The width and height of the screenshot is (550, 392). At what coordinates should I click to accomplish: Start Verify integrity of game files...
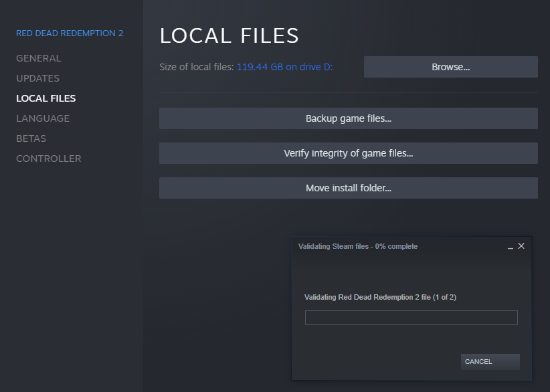[349, 153]
